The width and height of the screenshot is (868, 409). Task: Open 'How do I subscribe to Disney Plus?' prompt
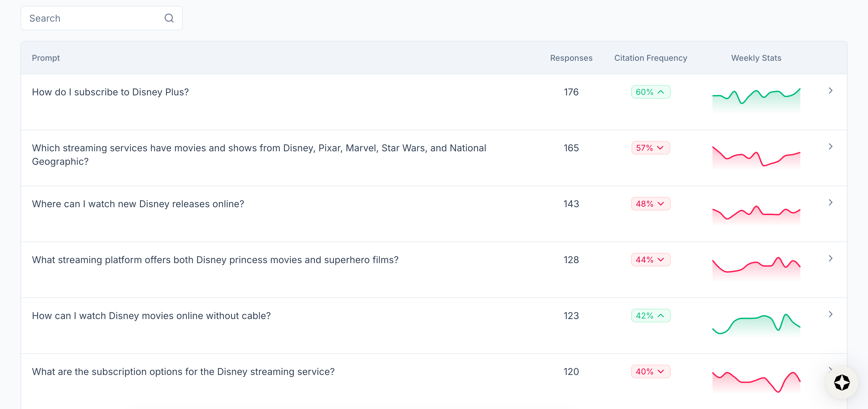coord(110,92)
